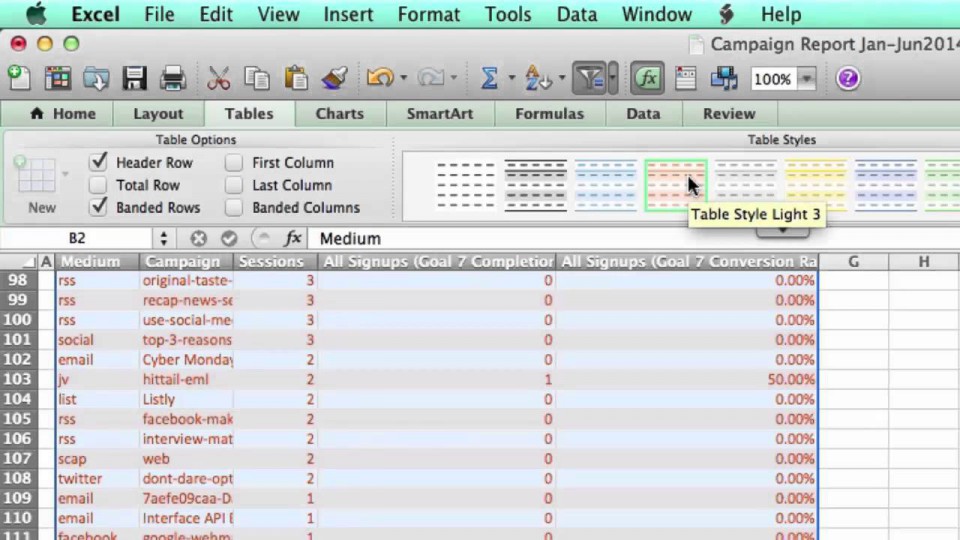Screen dimensions: 960x540
Task: Click the Copy icon
Action: click(x=257, y=78)
